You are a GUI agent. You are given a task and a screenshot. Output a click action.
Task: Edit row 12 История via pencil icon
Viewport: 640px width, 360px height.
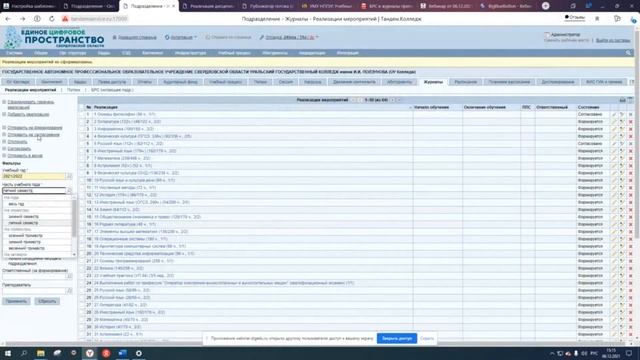(614, 195)
